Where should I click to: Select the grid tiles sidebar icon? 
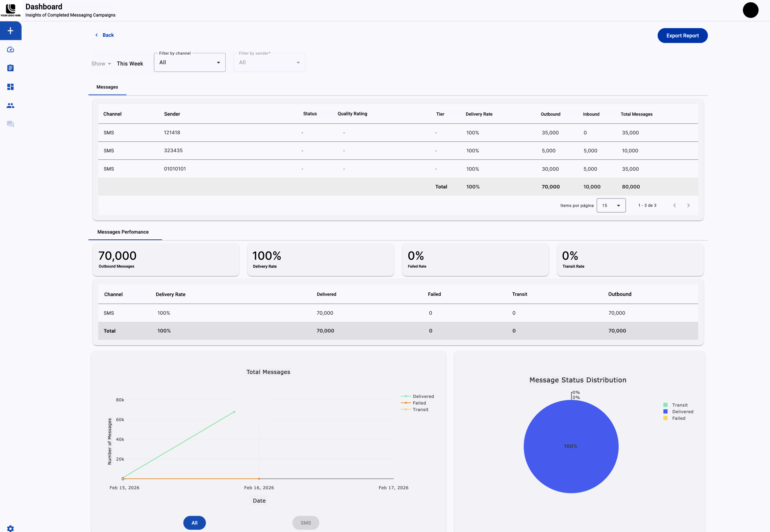[10, 87]
